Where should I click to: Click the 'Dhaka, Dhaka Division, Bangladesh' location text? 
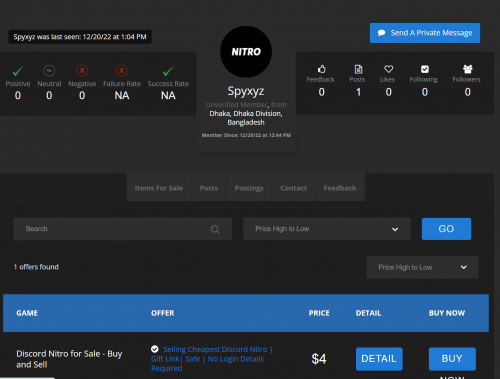[x=246, y=118]
